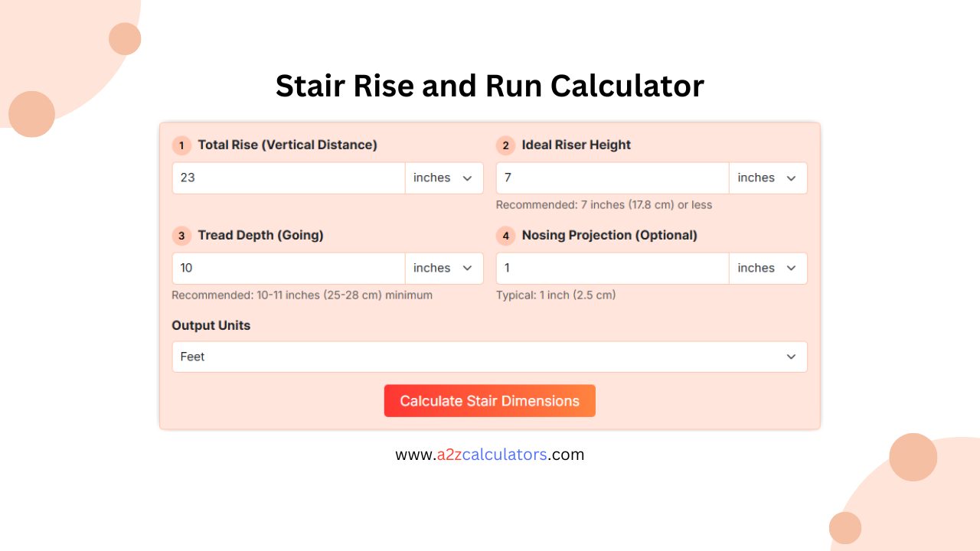This screenshot has width=980, height=551.
Task: Click the step 2 badge beside Ideal Riser Height
Action: (505, 145)
